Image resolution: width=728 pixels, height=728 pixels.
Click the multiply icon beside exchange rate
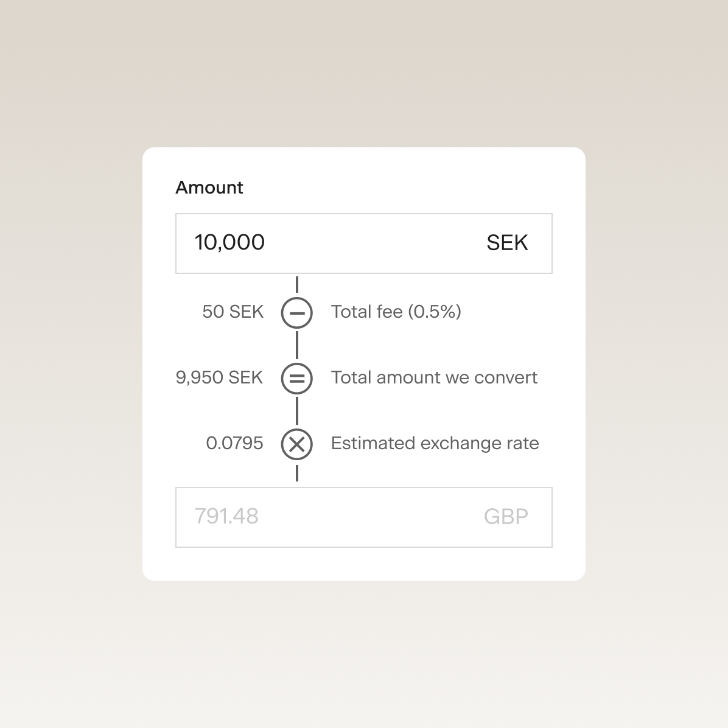coord(297,444)
